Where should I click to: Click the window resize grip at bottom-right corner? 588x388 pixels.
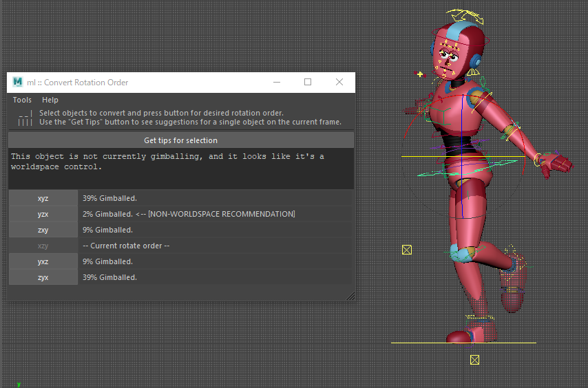[x=350, y=297]
